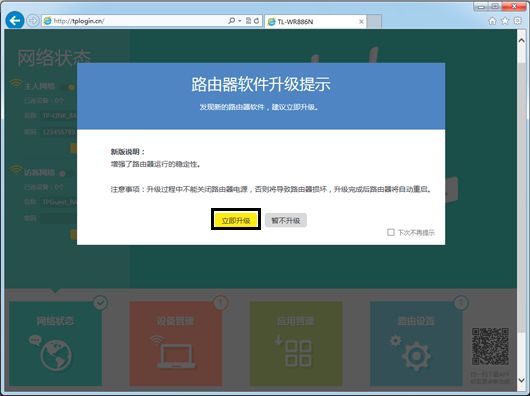Click the refresh icon in address bar
The image size is (530, 396).
click(257, 21)
